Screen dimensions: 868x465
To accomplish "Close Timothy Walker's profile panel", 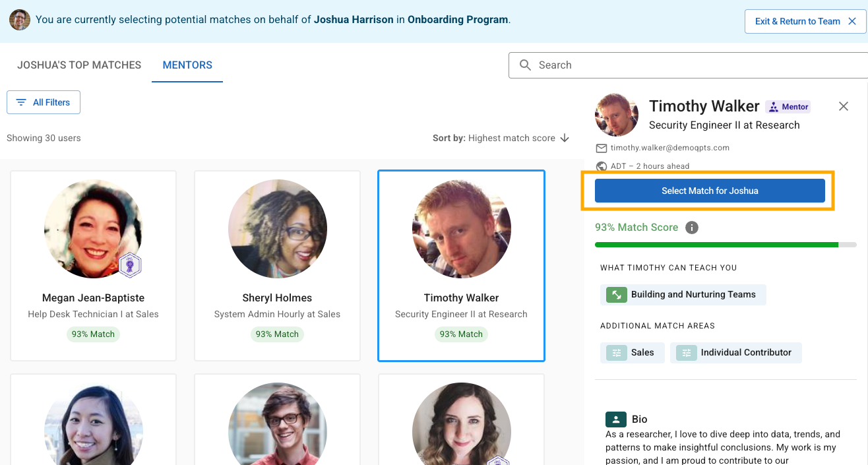I will (x=843, y=106).
